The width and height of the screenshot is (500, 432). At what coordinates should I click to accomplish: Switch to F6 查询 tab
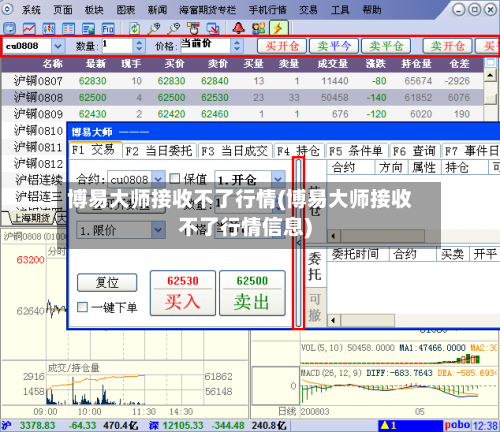[414, 151]
